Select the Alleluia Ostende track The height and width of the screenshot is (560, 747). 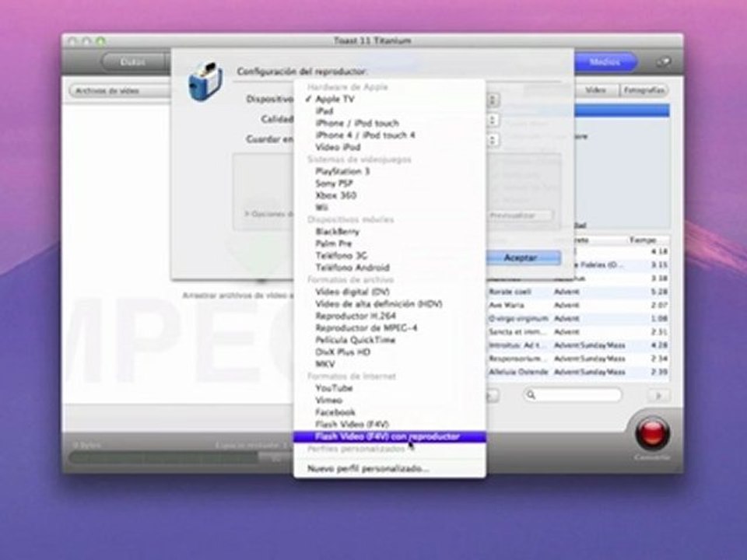[577, 372]
